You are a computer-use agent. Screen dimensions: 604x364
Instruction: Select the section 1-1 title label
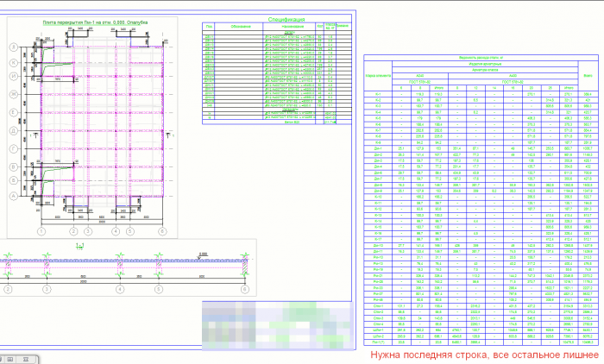click(80, 246)
